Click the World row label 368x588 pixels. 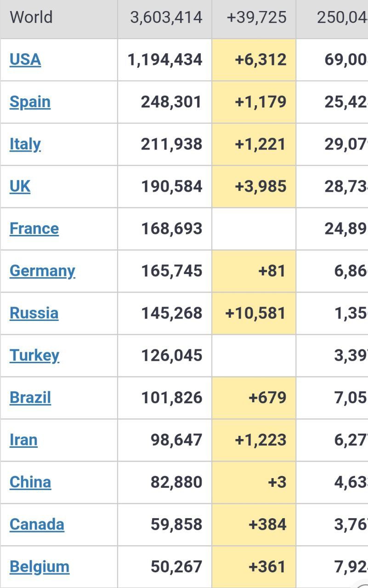pos(31,17)
